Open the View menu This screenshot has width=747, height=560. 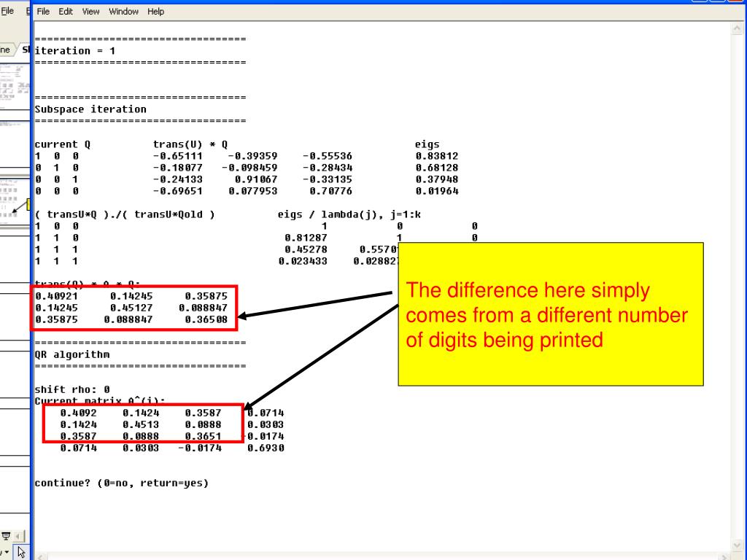[91, 12]
